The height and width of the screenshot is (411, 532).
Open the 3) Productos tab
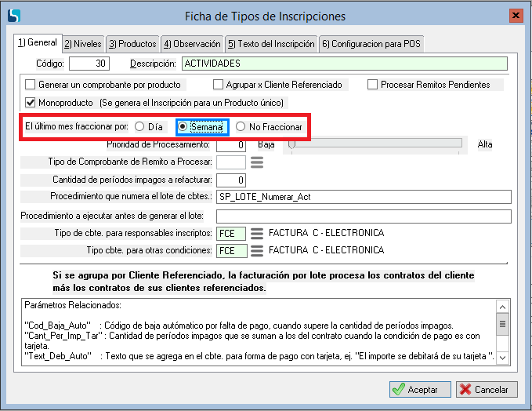pos(132,44)
